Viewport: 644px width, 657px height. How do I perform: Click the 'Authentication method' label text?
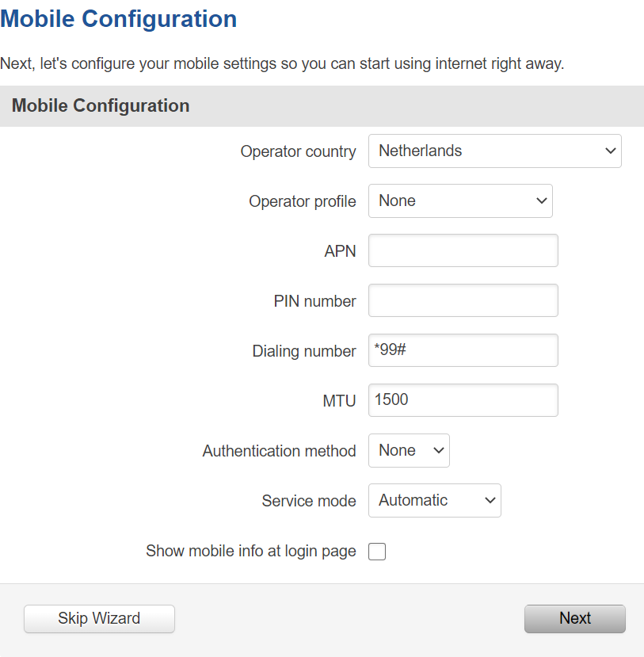click(x=279, y=451)
